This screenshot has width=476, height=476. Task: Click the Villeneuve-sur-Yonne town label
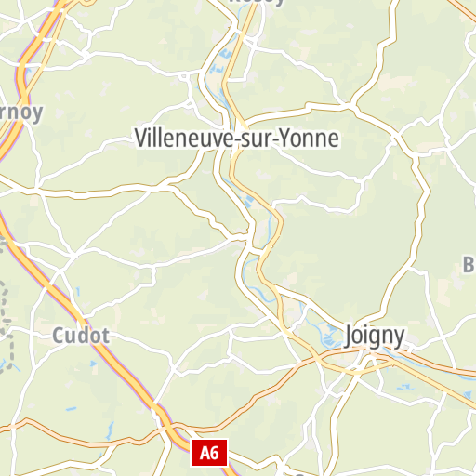click(237, 139)
